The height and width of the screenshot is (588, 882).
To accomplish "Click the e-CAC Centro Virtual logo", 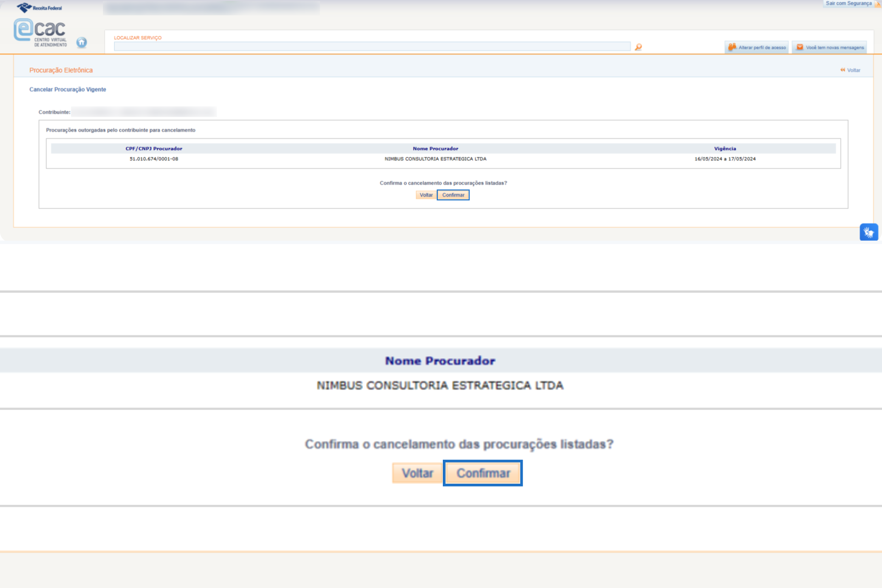I will coord(40,32).
